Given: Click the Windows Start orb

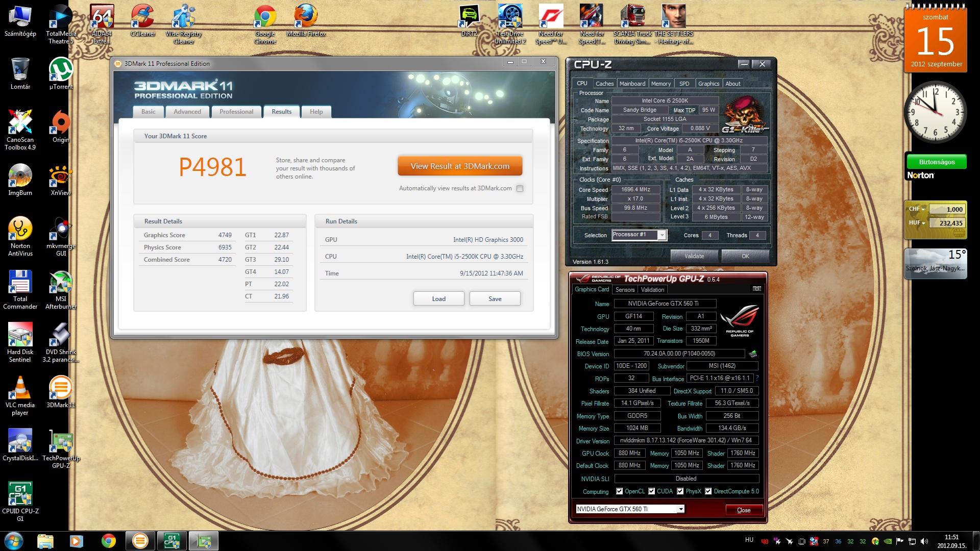Looking at the screenshot, I should (14, 541).
